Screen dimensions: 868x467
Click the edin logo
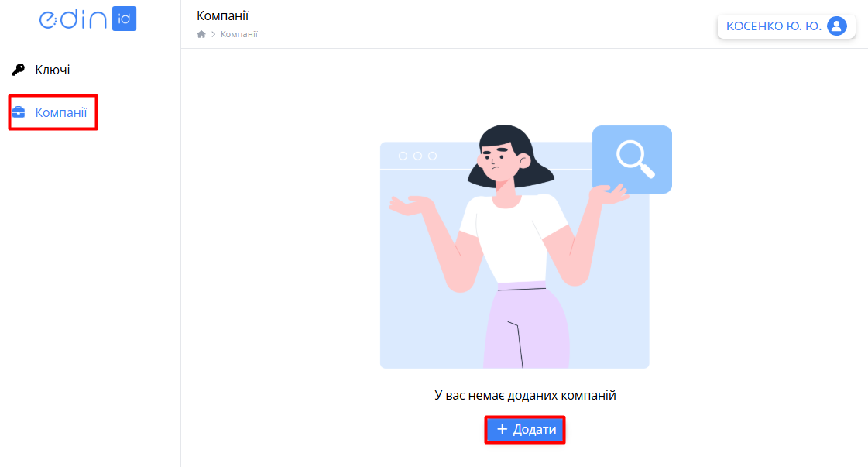(87, 19)
